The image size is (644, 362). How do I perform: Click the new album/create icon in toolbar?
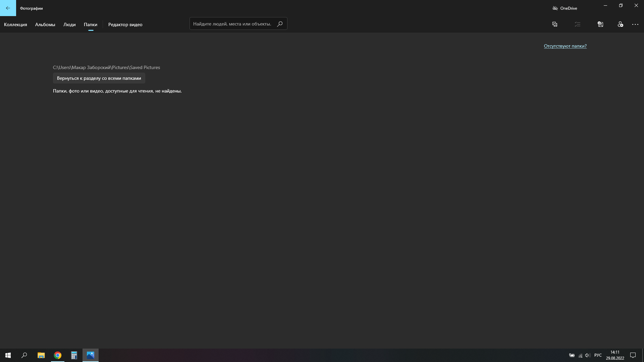555,24
